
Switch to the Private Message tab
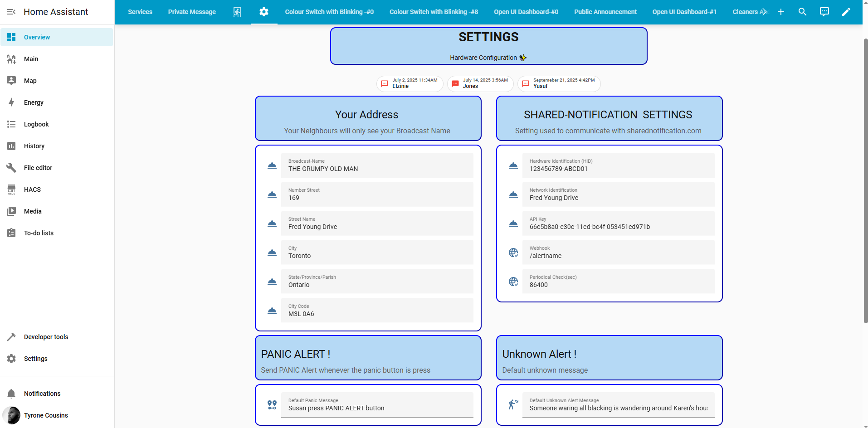[192, 12]
